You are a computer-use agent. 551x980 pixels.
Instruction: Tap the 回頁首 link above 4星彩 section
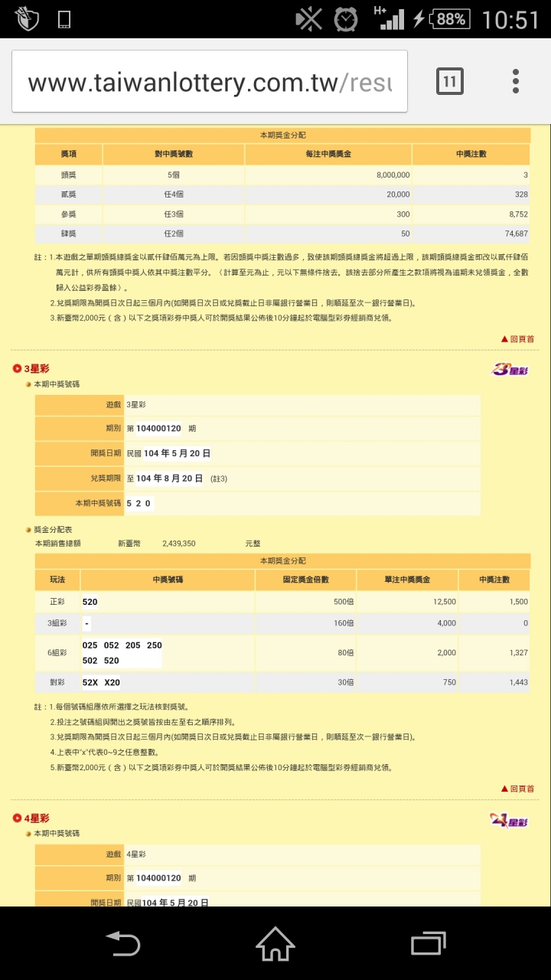[517, 788]
